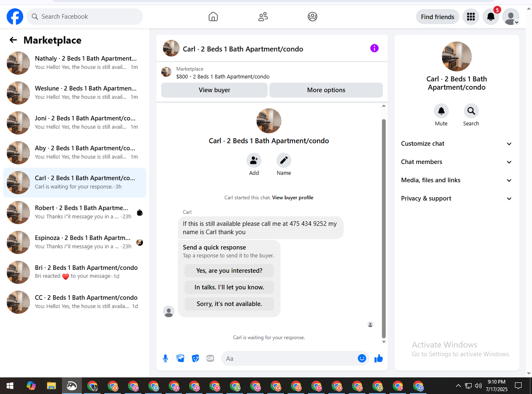Open the Espinoza conversation
The height and width of the screenshot is (394, 532).
[75, 242]
